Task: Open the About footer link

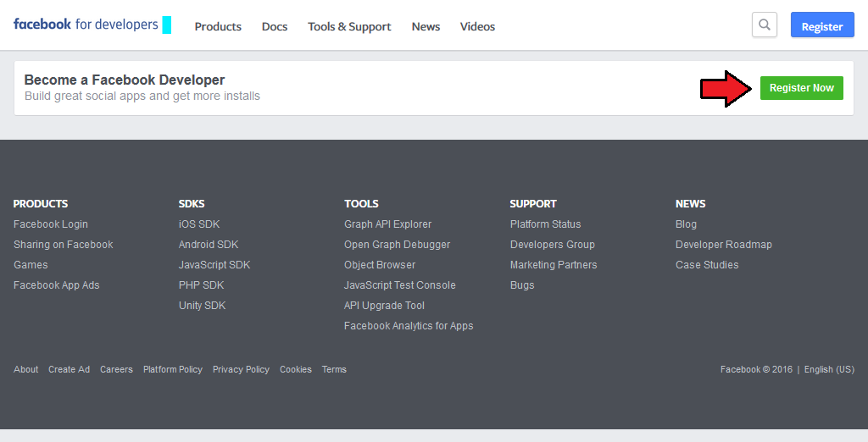Action: point(26,369)
